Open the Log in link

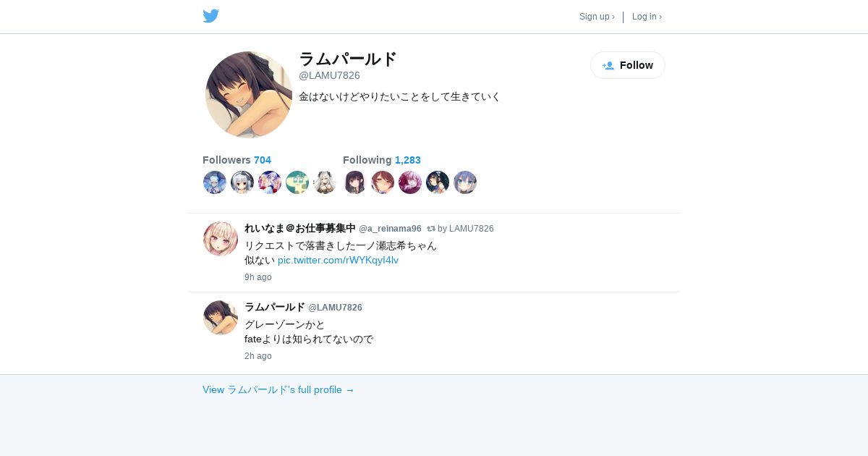(647, 17)
